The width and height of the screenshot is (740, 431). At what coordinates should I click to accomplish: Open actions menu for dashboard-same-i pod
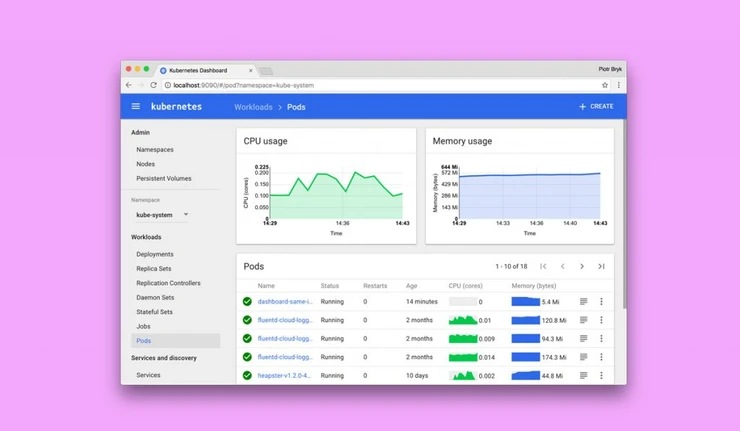click(x=601, y=301)
